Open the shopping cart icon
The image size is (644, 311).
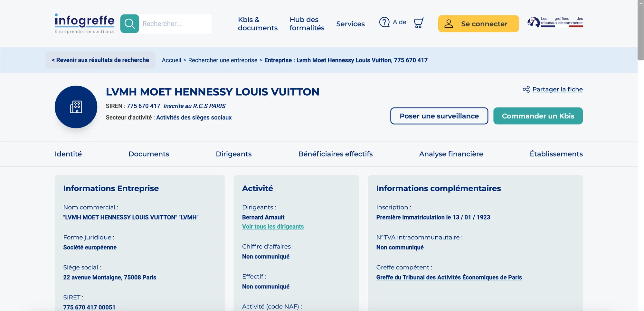(x=419, y=23)
